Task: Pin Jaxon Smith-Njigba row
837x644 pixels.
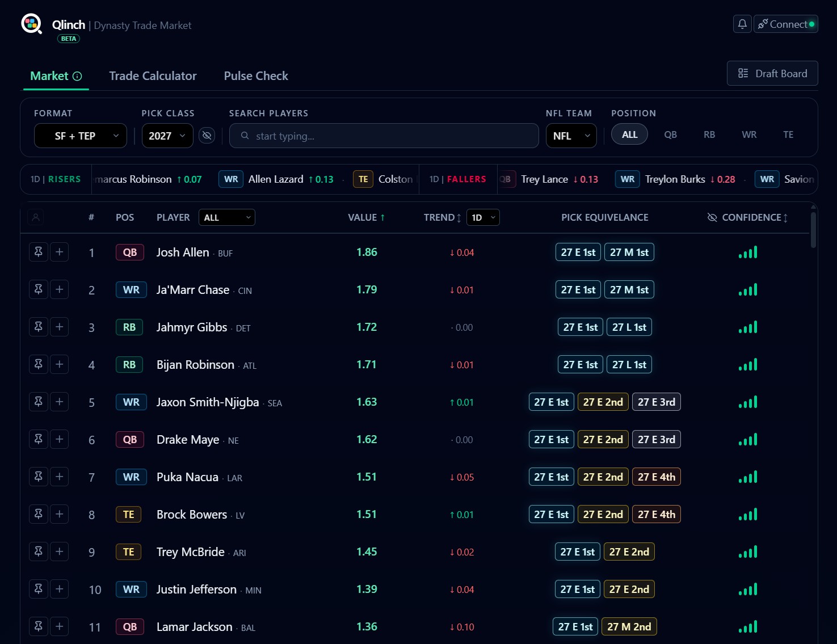Action: pos(39,402)
